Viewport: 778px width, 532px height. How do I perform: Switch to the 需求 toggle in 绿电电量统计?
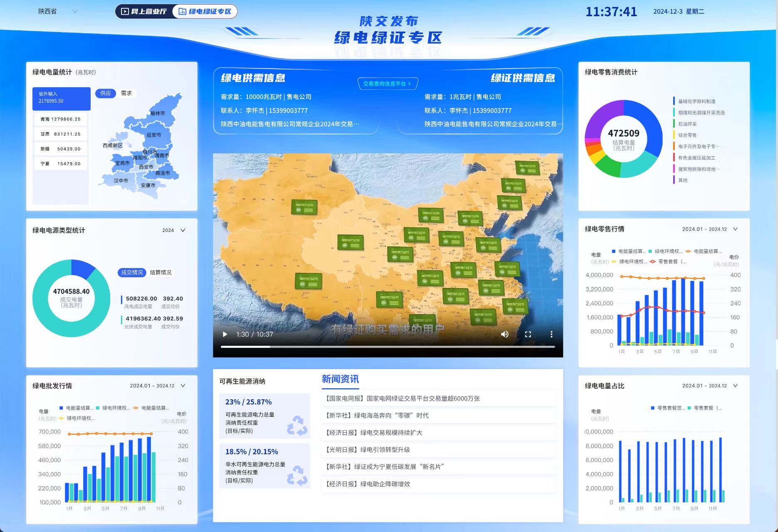126,94
